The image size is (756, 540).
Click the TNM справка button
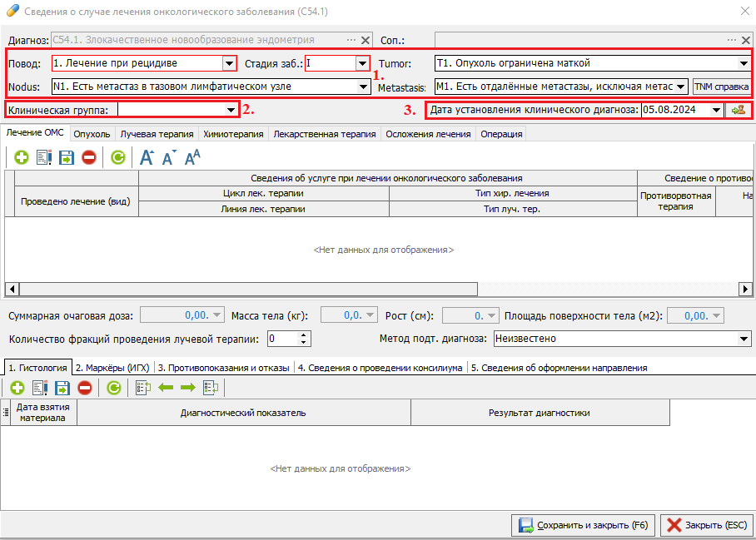[x=721, y=87]
